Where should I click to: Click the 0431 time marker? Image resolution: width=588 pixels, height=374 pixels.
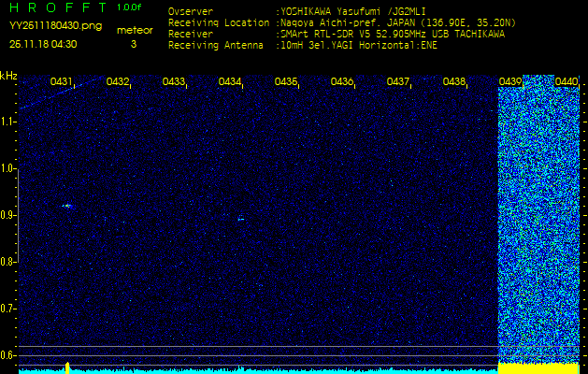(x=62, y=82)
